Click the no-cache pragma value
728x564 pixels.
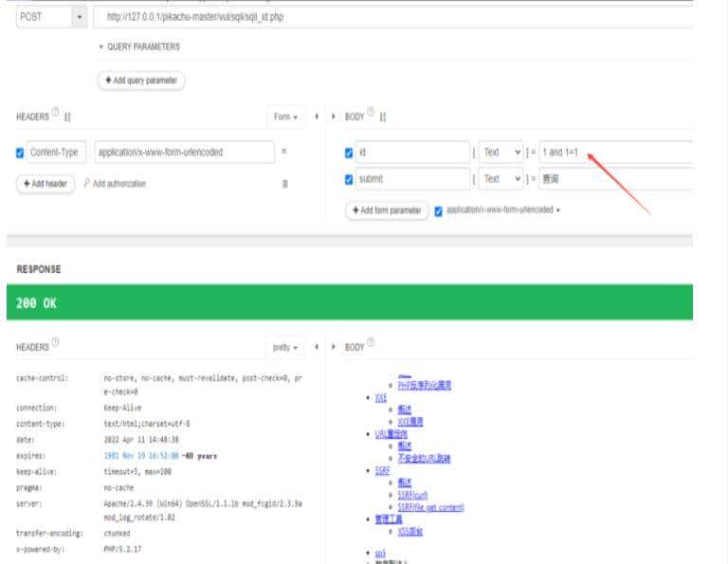click(118, 488)
